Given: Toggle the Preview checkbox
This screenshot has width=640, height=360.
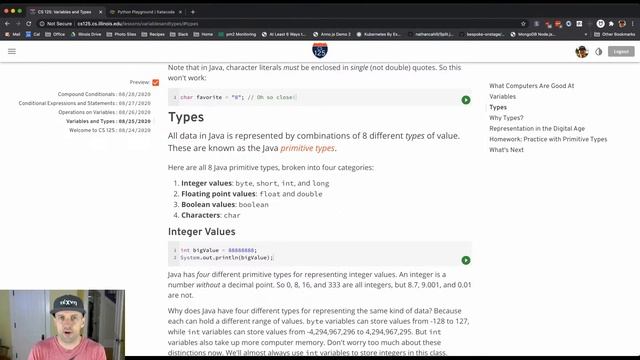Looking at the screenshot, I should coord(156,82).
